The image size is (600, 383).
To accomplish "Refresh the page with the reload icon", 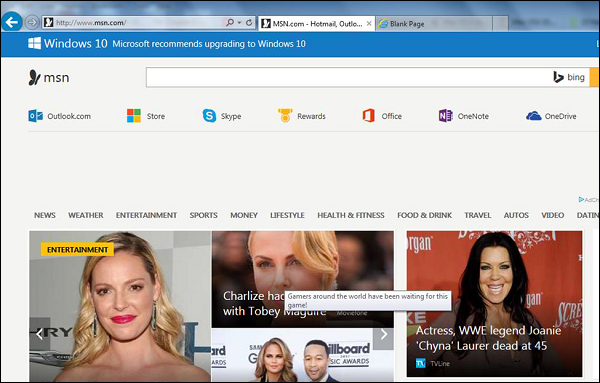I will (249, 23).
